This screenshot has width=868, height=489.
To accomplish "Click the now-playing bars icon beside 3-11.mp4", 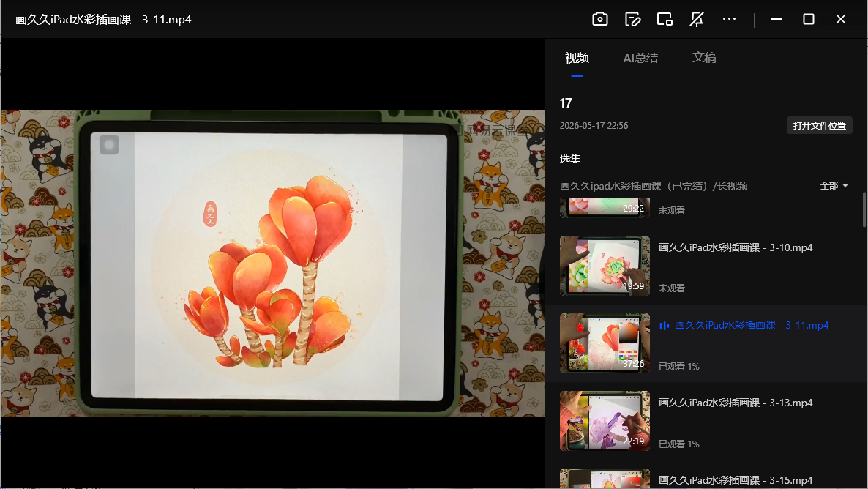I will [665, 326].
